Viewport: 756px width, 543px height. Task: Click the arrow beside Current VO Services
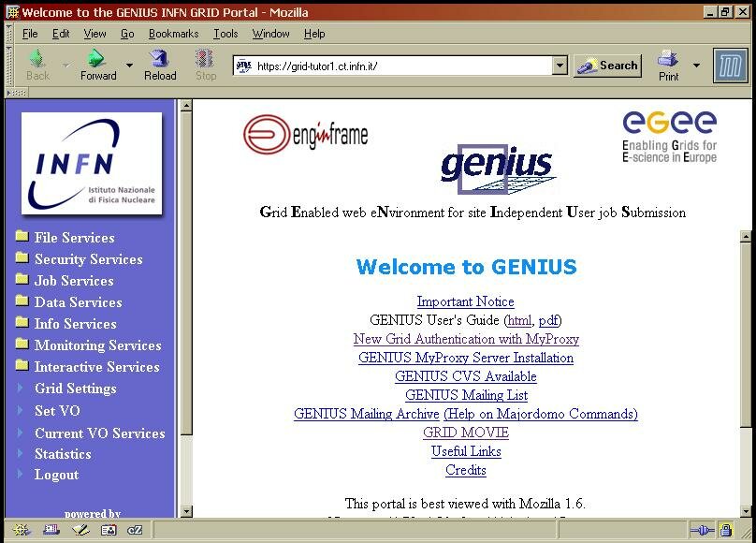20,433
